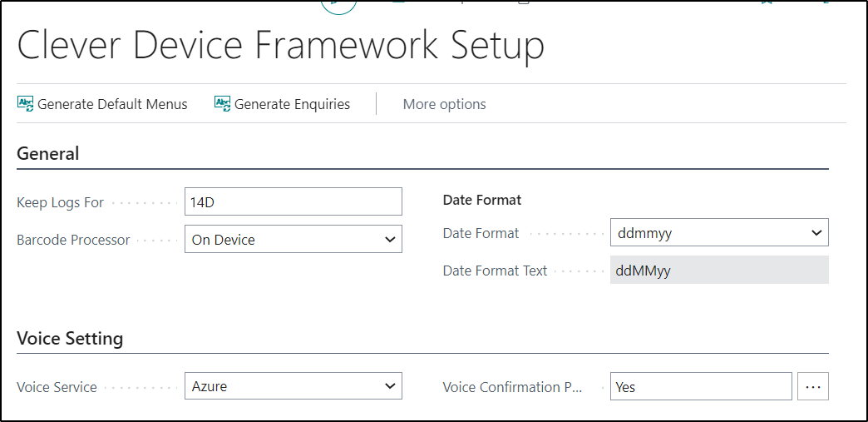This screenshot has height=422, width=868.
Task: Run Generate Default Menus action
Action: click(103, 104)
